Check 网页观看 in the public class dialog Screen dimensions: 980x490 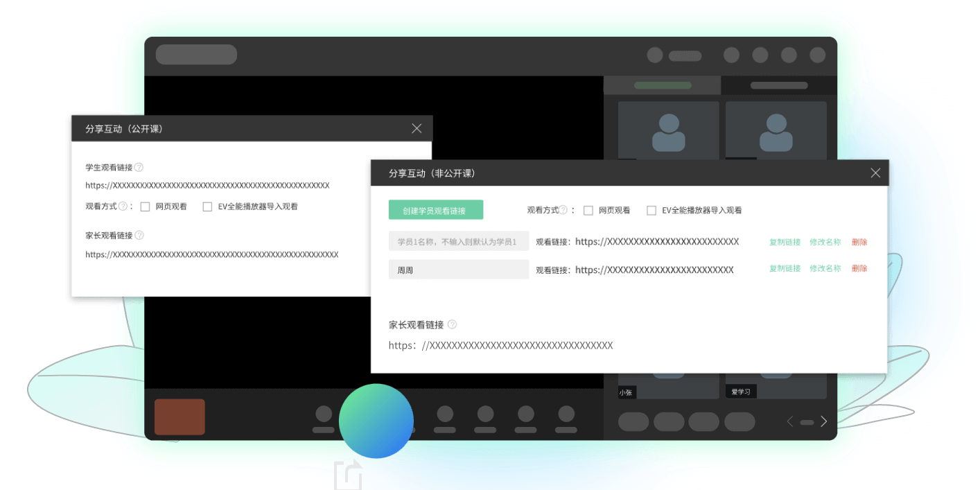144,206
